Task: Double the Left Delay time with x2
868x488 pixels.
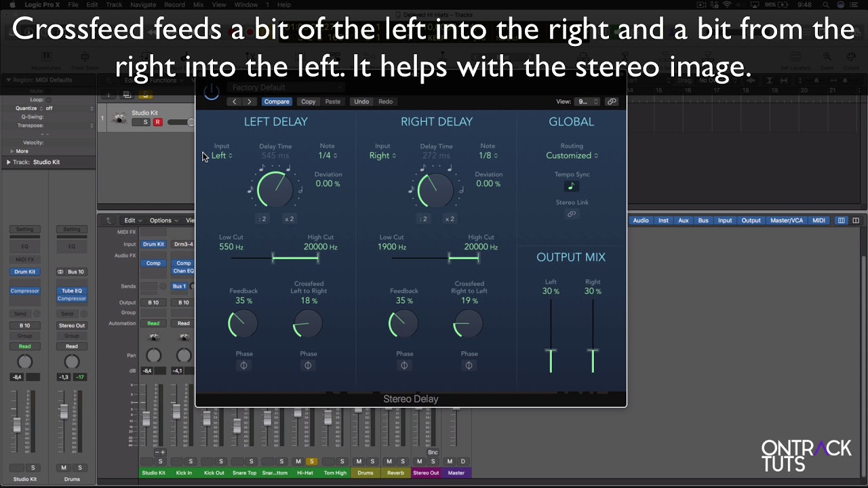Action: (289, 219)
